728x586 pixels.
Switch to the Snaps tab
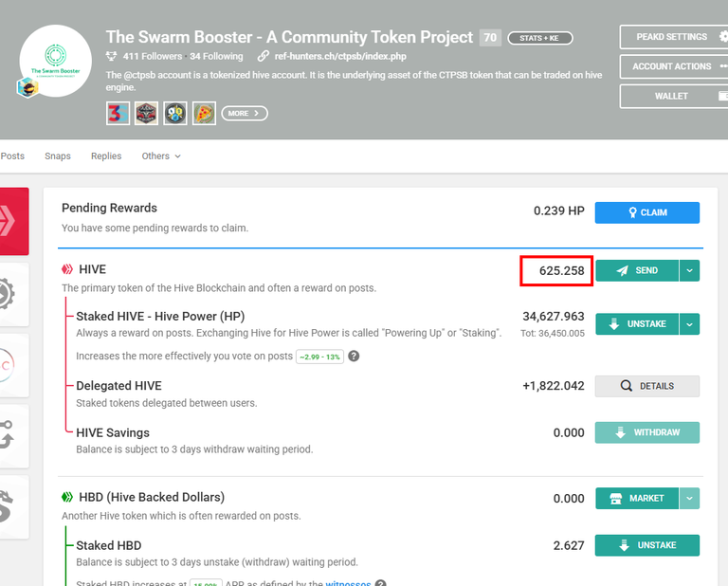click(x=58, y=156)
